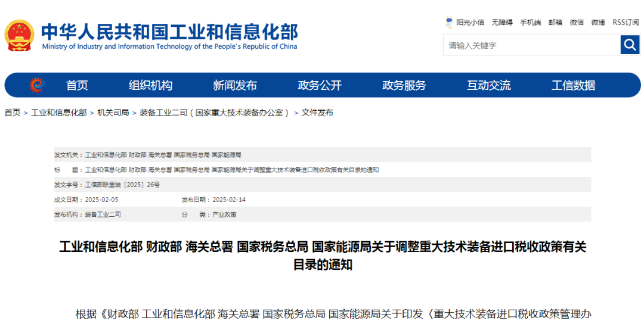This screenshot has width=644, height=327.
Task: Click the bold article headline
Action: coord(323,256)
